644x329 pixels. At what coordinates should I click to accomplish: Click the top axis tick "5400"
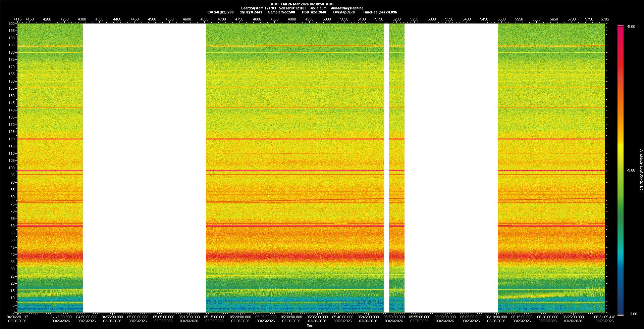467,19
